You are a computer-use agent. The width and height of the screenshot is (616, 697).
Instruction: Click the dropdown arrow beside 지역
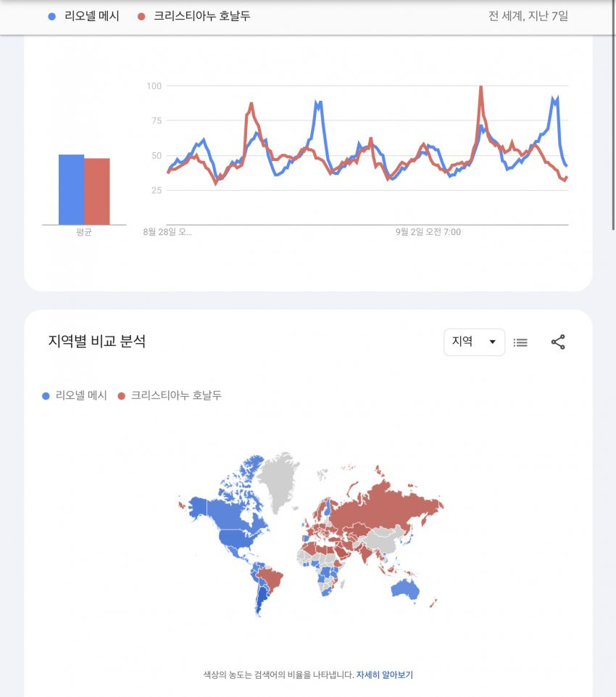point(492,342)
